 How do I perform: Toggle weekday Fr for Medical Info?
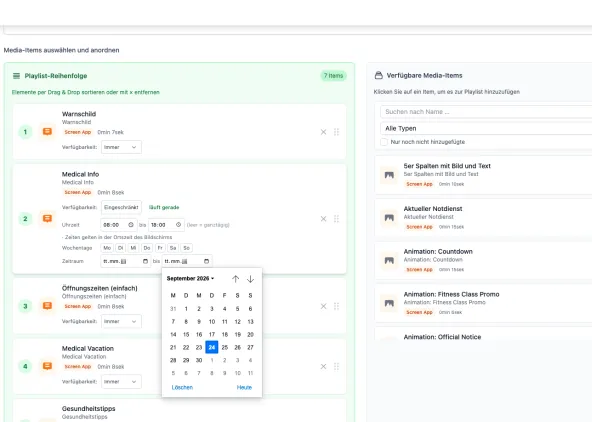pos(160,248)
